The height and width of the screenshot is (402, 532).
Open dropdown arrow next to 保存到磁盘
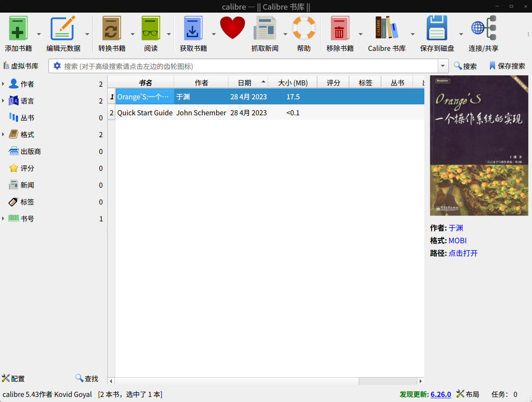[x=461, y=34]
